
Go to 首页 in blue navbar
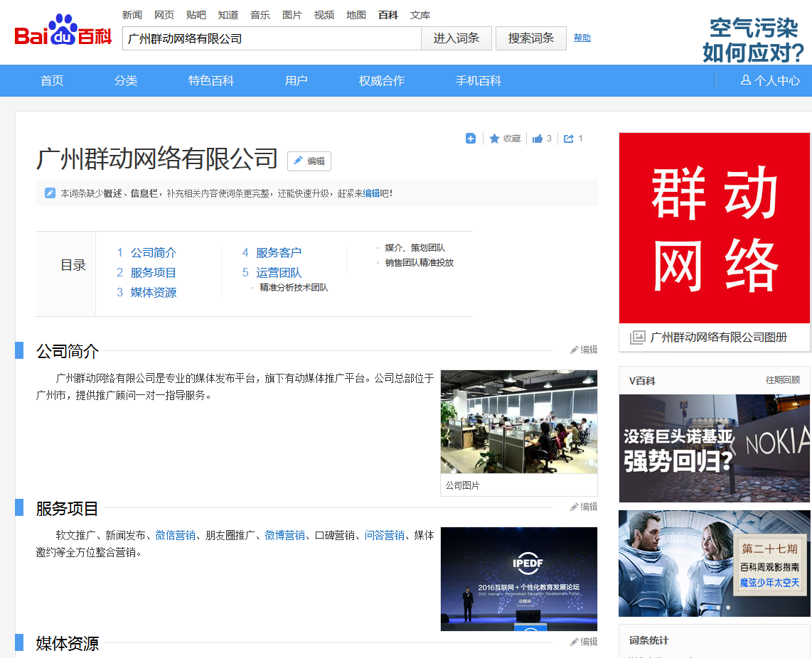[x=53, y=81]
